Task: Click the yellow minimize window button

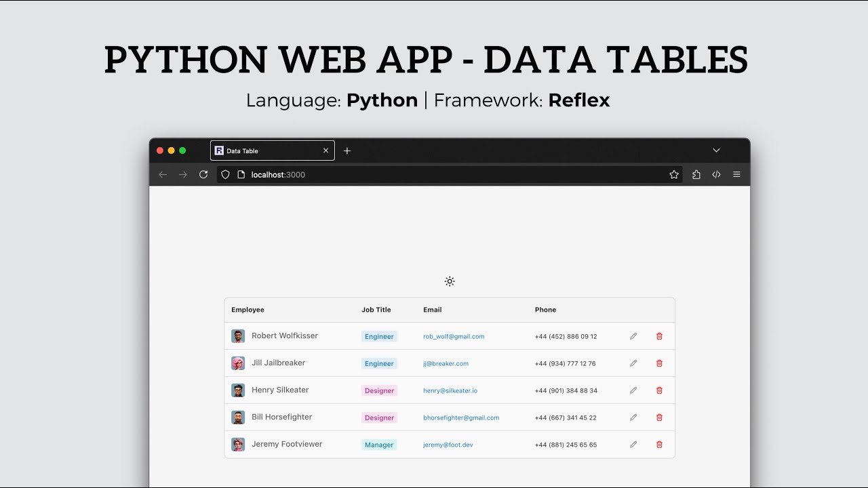Action: click(x=171, y=150)
